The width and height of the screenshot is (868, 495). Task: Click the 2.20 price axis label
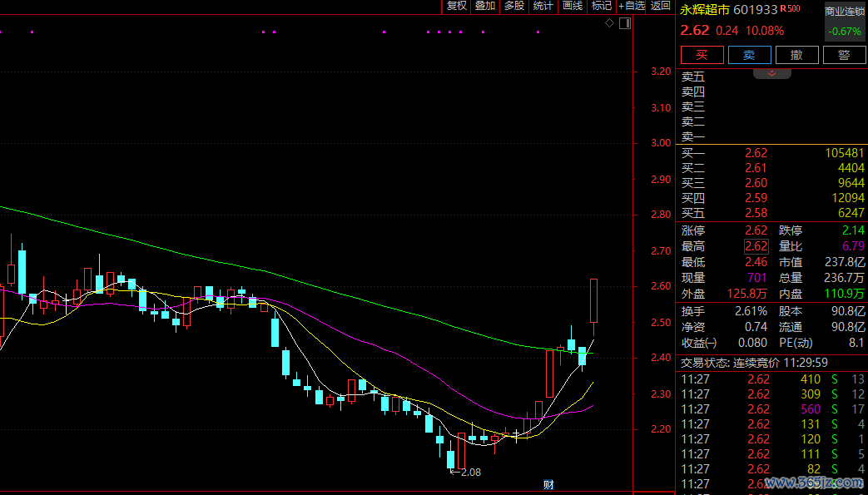661,429
